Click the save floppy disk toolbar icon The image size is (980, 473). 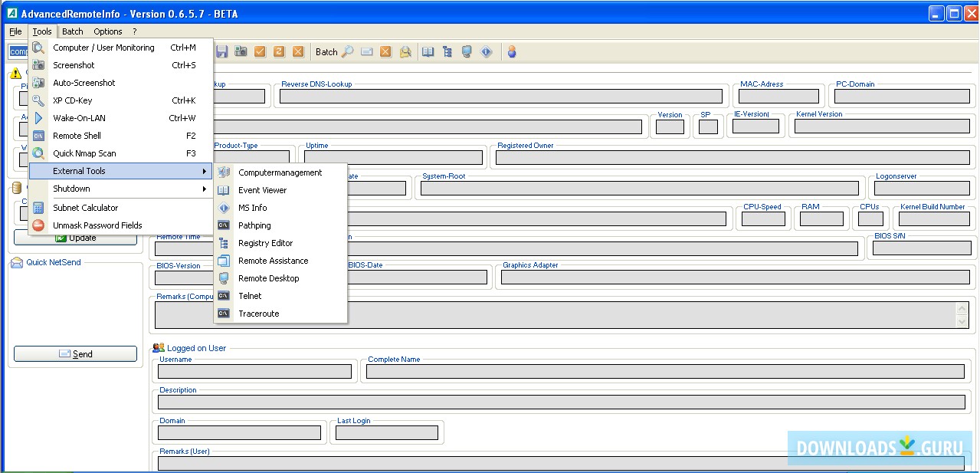222,51
